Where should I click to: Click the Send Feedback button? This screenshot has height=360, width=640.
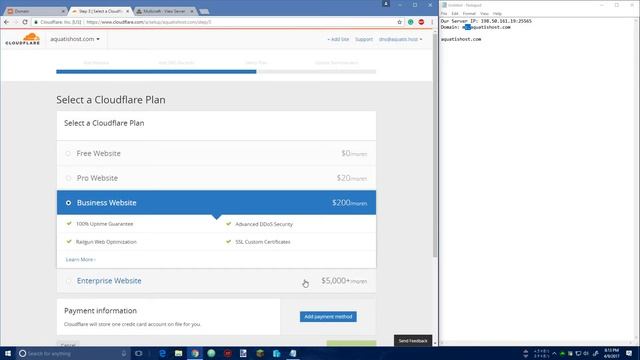[413, 340]
